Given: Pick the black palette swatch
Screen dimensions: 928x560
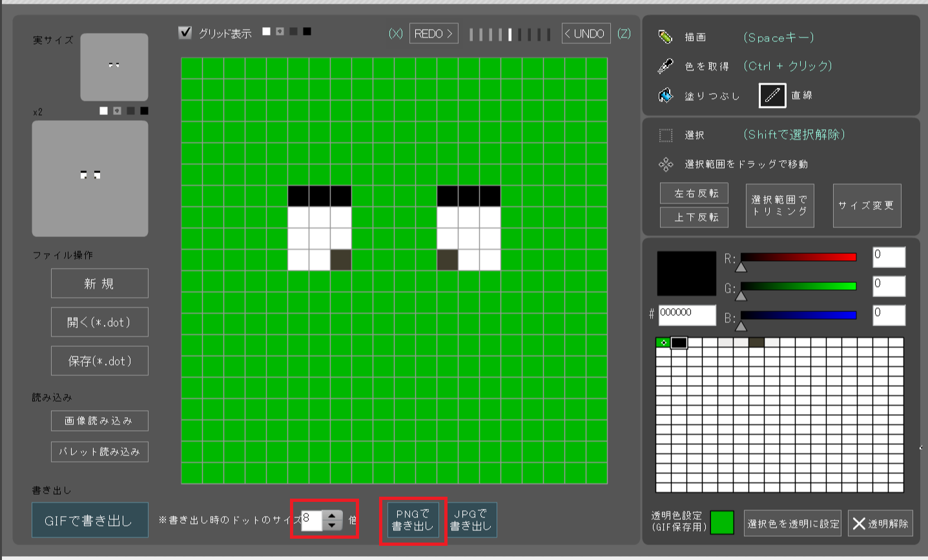Looking at the screenshot, I should click(679, 343).
